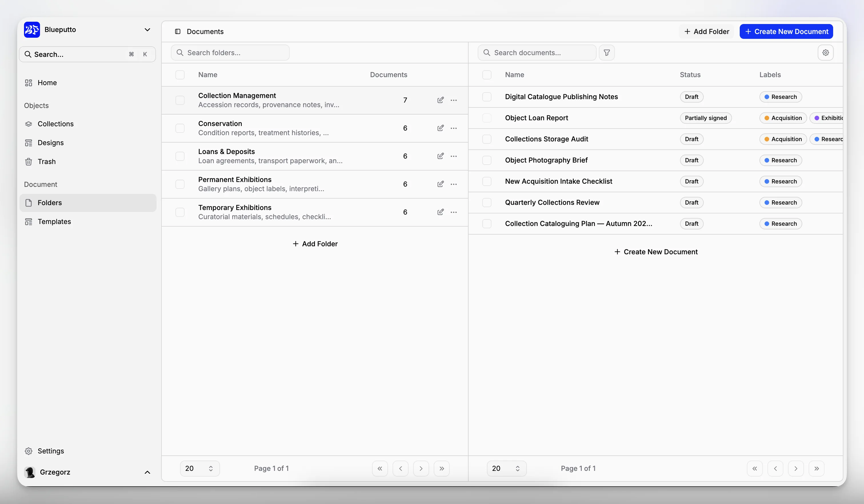Open the document filter funnel icon

tap(607, 53)
